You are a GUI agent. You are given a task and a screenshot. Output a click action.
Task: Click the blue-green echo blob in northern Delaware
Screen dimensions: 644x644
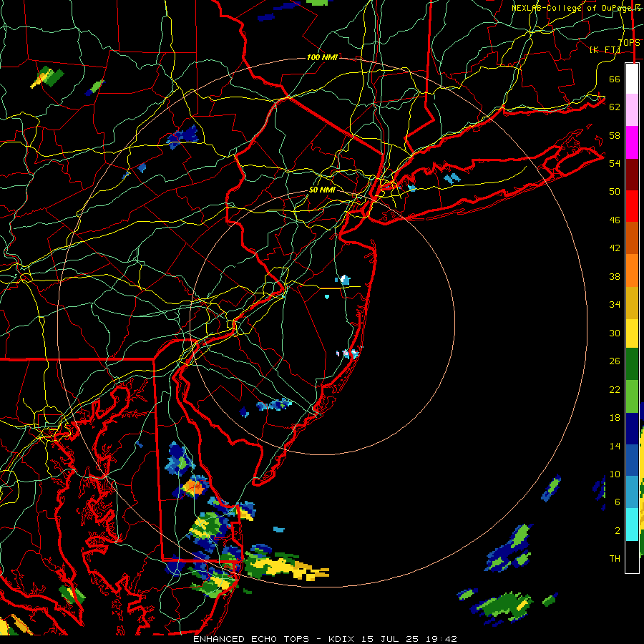(179, 459)
